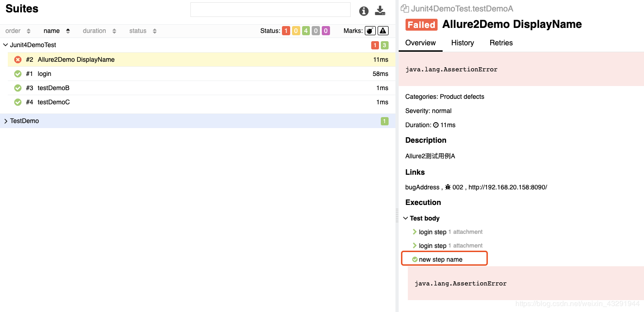
Task: Click the failed status icon of Allure2Demo DisplayName
Action: click(x=18, y=59)
